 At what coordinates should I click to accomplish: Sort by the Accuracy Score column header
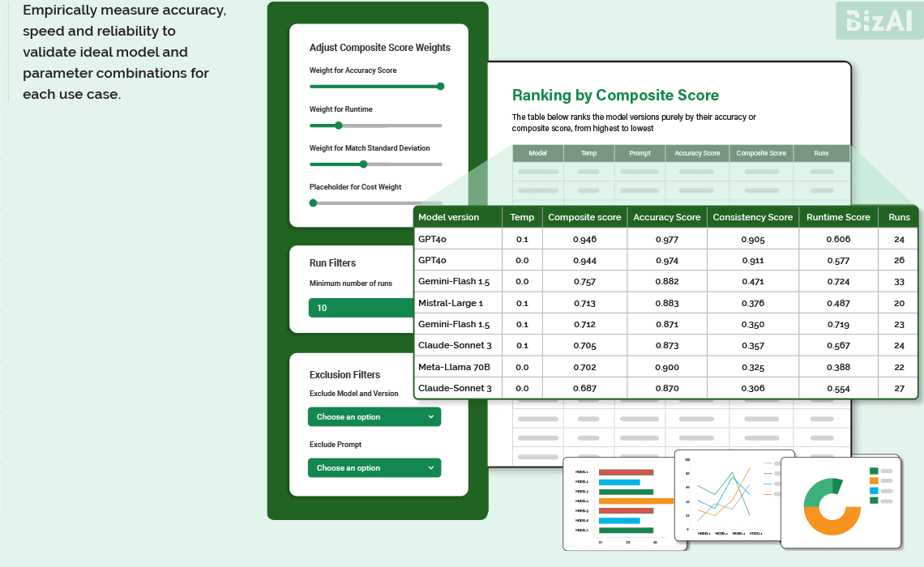[666, 217]
